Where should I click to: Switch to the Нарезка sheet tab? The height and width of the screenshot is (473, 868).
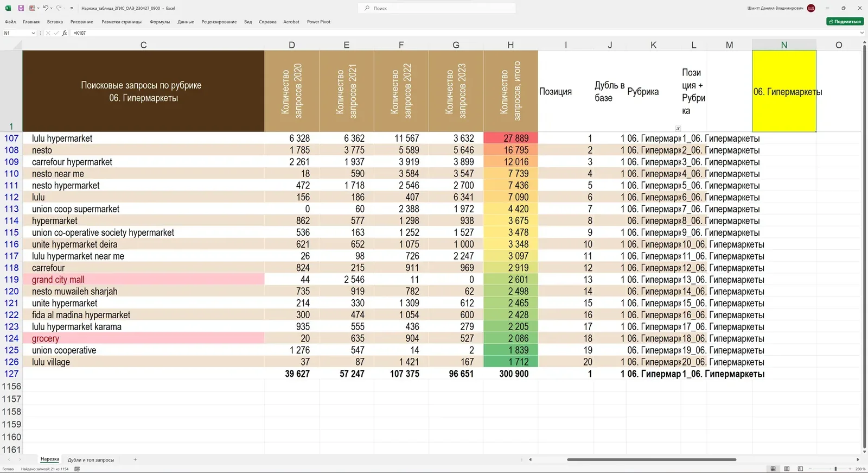[x=50, y=459]
